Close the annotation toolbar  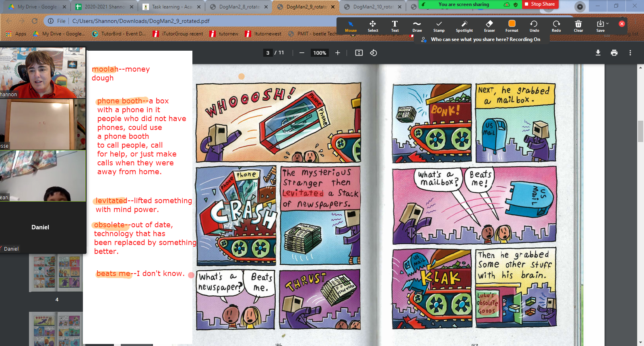[x=622, y=24]
